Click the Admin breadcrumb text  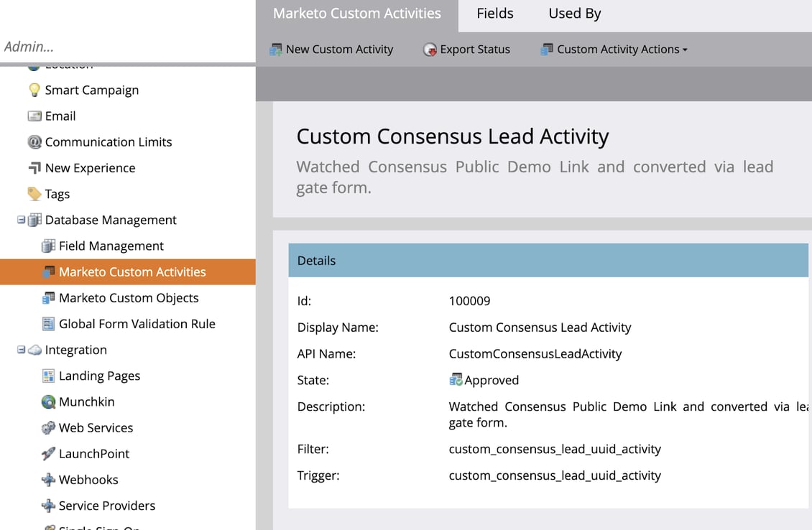(29, 46)
